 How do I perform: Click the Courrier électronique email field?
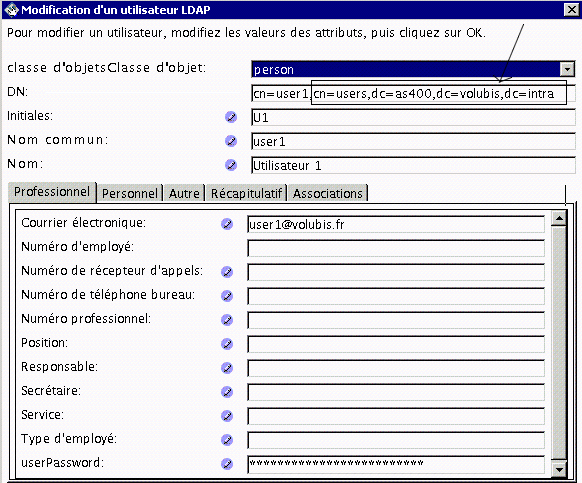pyautogui.click(x=396, y=224)
